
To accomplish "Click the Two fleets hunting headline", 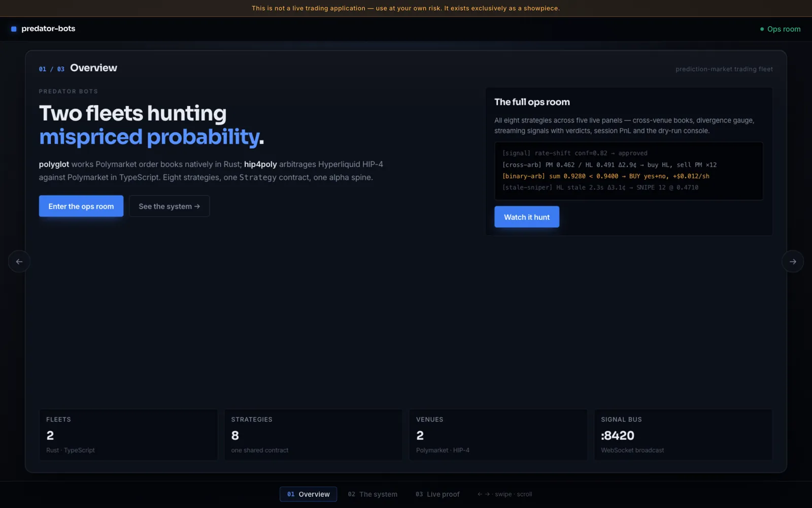I will pyautogui.click(x=133, y=113).
